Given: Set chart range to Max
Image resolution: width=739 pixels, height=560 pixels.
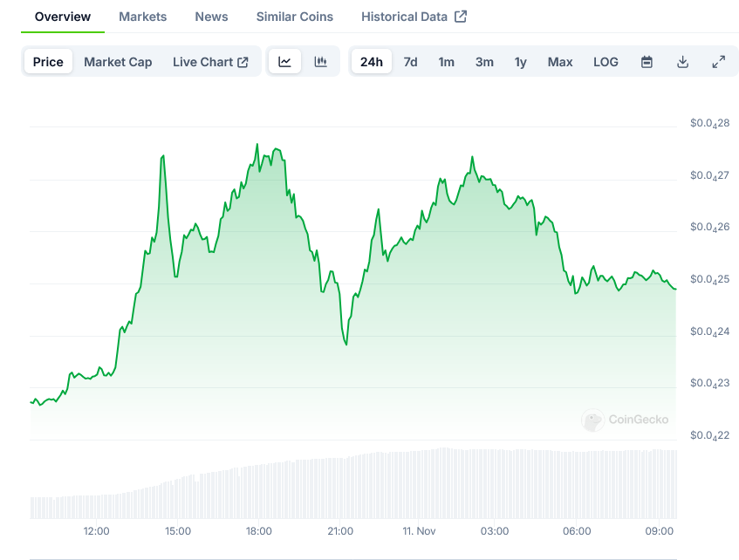Looking at the screenshot, I should [560, 62].
